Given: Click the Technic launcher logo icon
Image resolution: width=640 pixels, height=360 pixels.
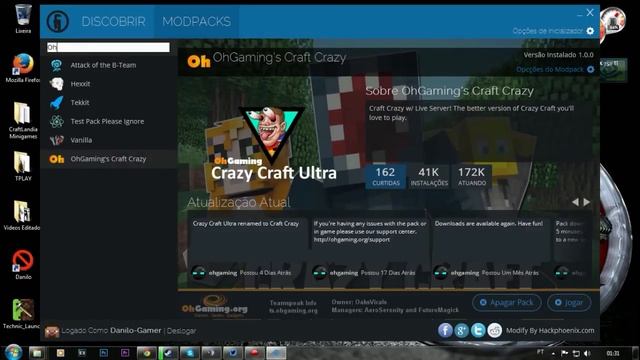Looking at the screenshot, I should pyautogui.click(x=58, y=21).
